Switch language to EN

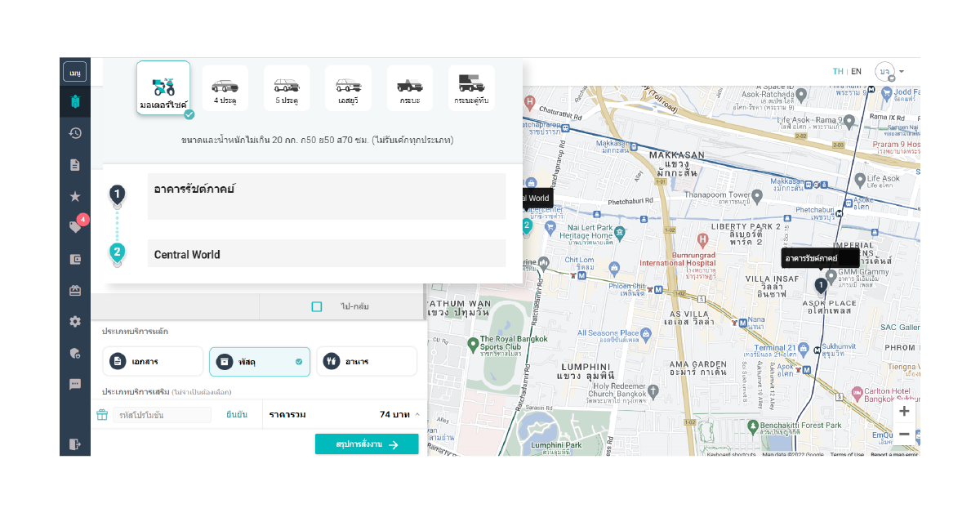(x=856, y=72)
